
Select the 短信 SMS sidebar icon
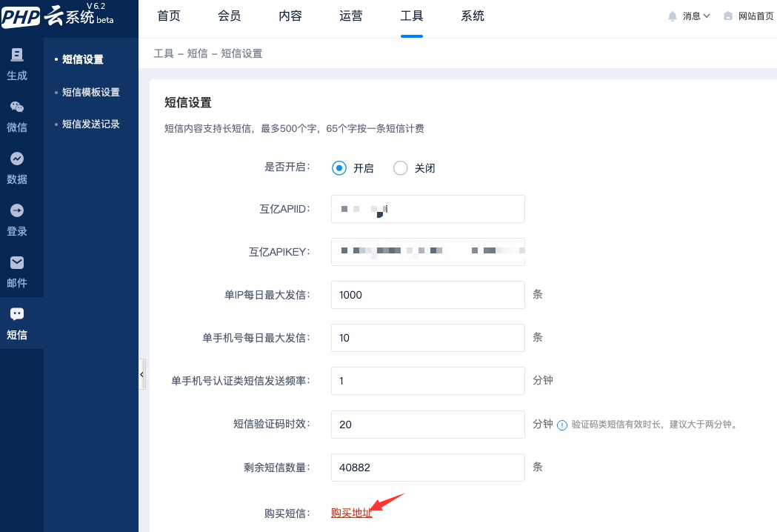pyautogui.click(x=17, y=315)
